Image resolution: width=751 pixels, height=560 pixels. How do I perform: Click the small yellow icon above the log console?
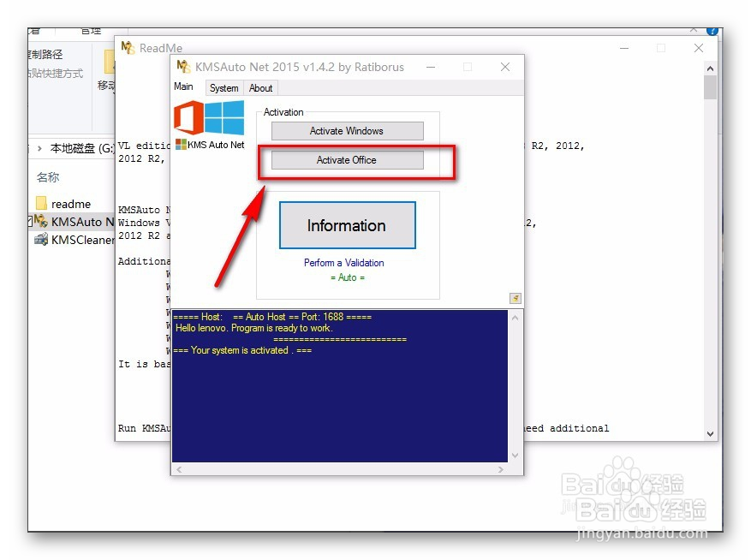516,298
